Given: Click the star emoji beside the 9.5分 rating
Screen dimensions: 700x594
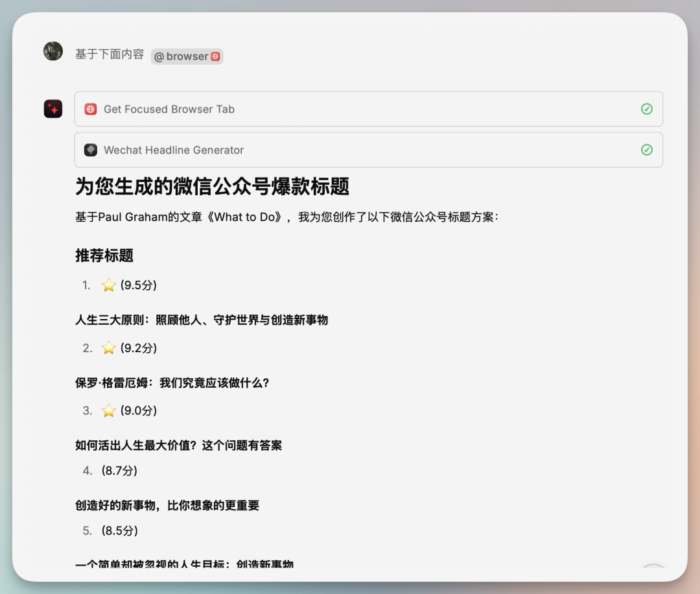Looking at the screenshot, I should click(x=108, y=285).
